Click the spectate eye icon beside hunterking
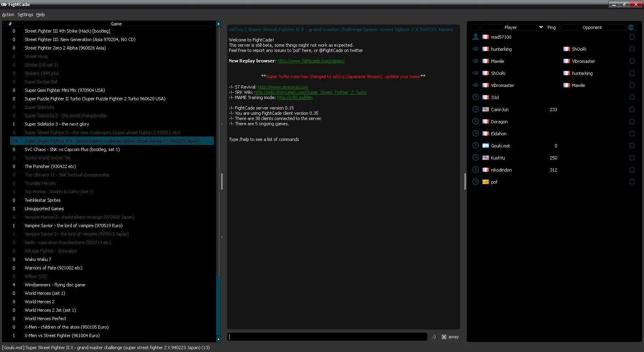644x352 pixels. click(x=475, y=49)
